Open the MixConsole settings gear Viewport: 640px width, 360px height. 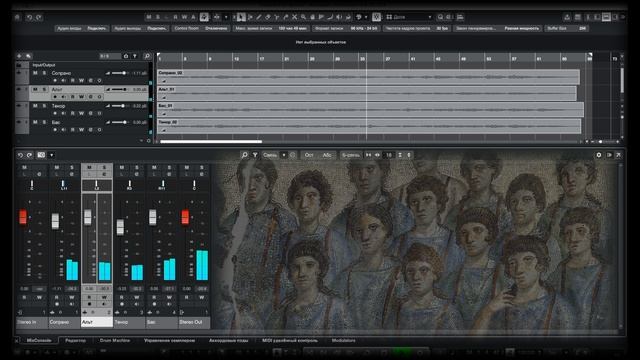tap(599, 155)
